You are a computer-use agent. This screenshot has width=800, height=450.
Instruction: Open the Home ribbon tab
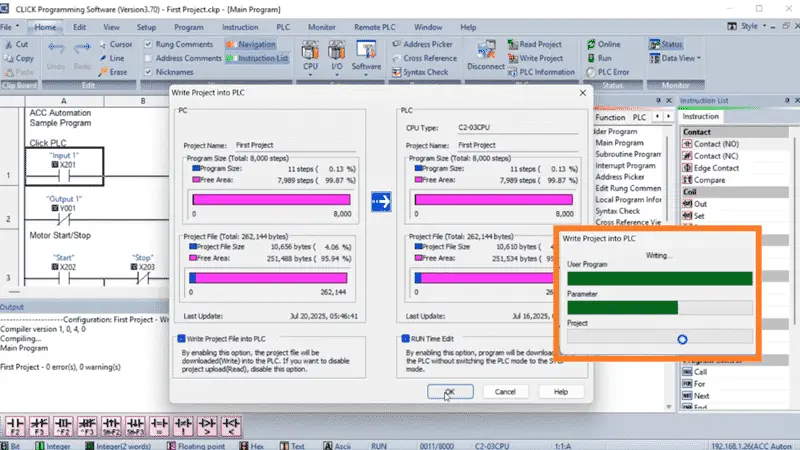point(45,27)
